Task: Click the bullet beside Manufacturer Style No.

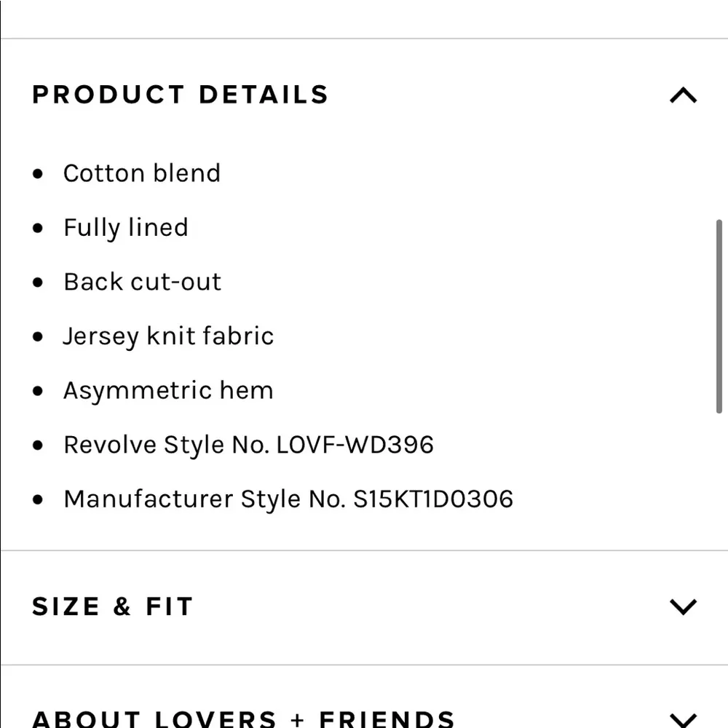Action: coord(39,499)
